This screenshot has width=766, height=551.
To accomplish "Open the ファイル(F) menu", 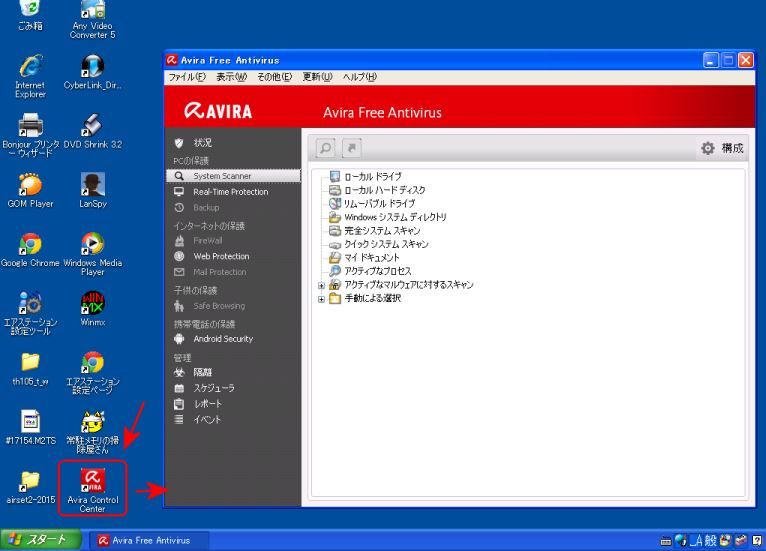I will (x=187, y=77).
